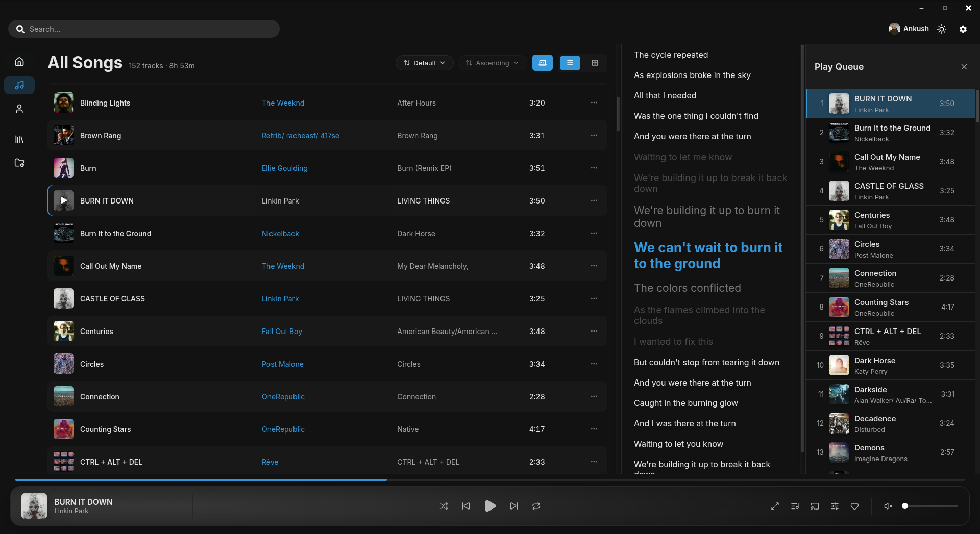Open more options for Centuries row

pos(594,331)
